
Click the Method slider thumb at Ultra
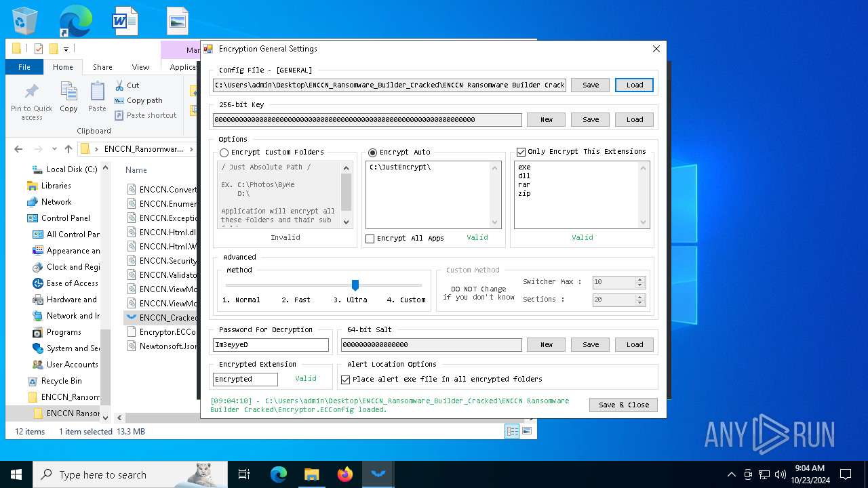[x=355, y=285]
